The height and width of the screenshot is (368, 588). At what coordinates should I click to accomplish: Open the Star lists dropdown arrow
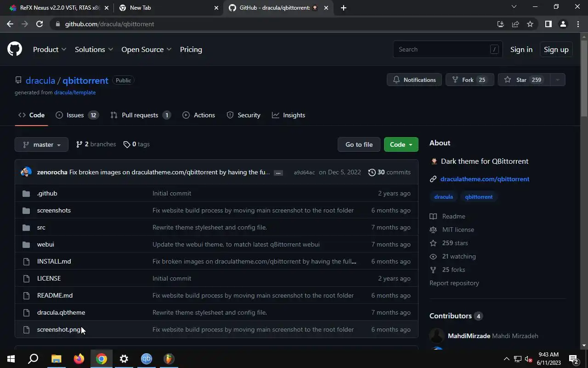pos(557,80)
